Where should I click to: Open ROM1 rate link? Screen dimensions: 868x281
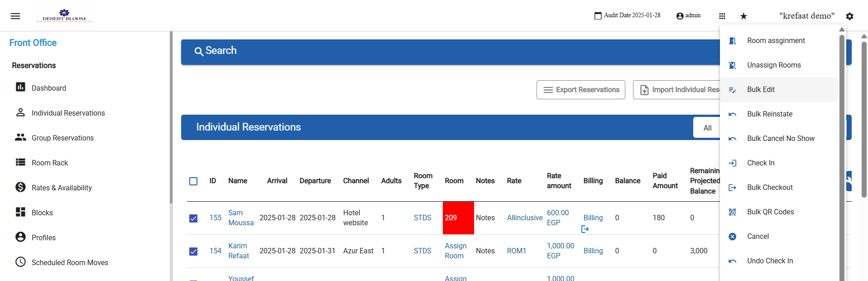click(x=517, y=251)
